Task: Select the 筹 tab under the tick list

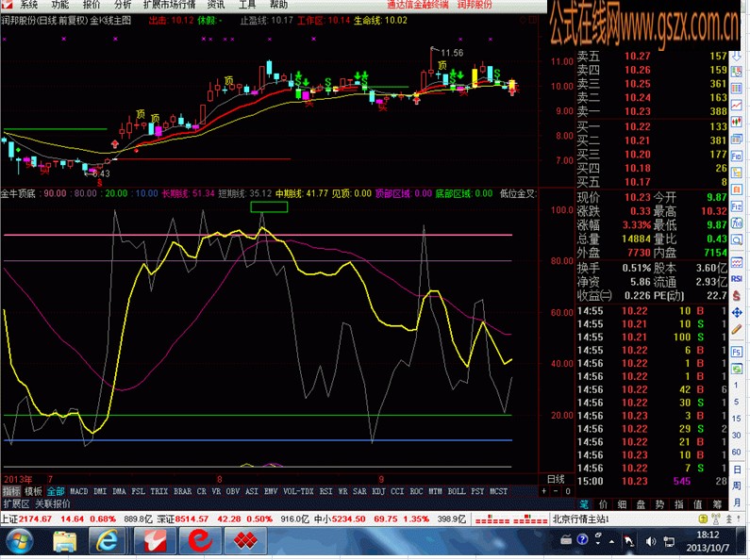Action: click(716, 504)
